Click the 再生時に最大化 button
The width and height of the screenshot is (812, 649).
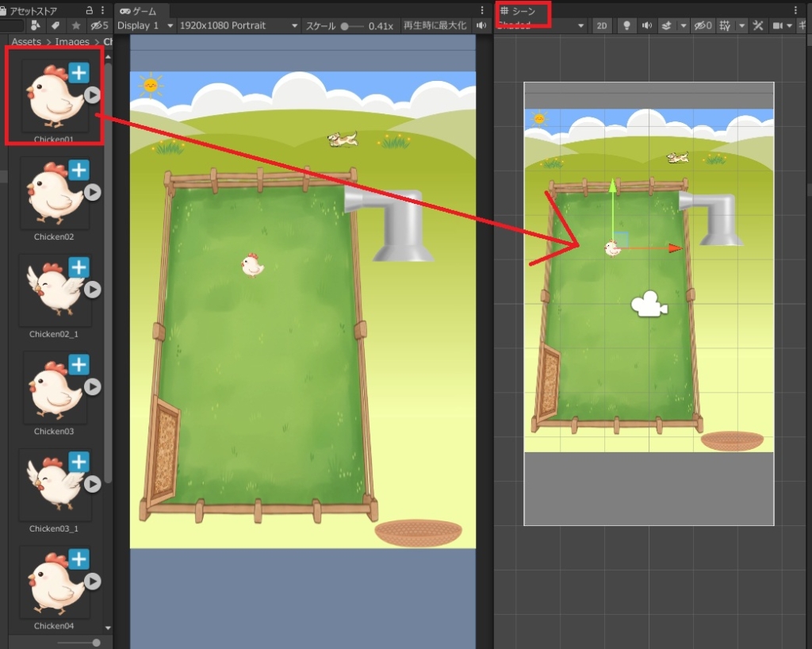[x=435, y=25]
